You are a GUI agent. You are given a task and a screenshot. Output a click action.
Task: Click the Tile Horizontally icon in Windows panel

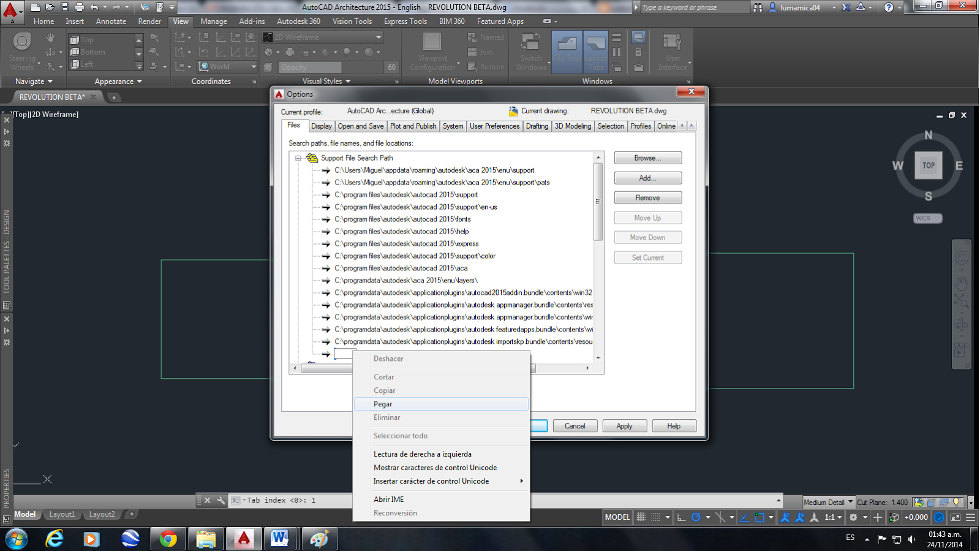617,37
